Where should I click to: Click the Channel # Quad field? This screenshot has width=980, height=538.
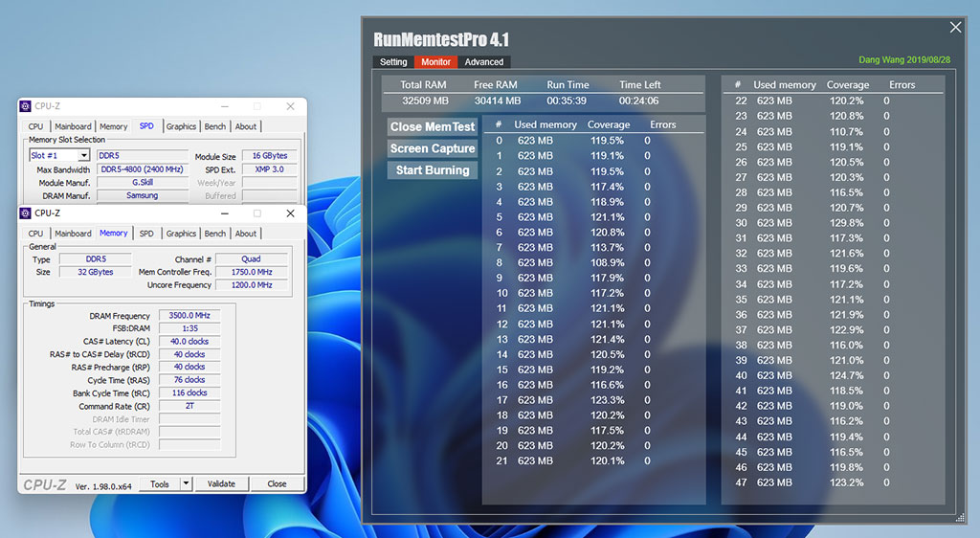(x=252, y=258)
